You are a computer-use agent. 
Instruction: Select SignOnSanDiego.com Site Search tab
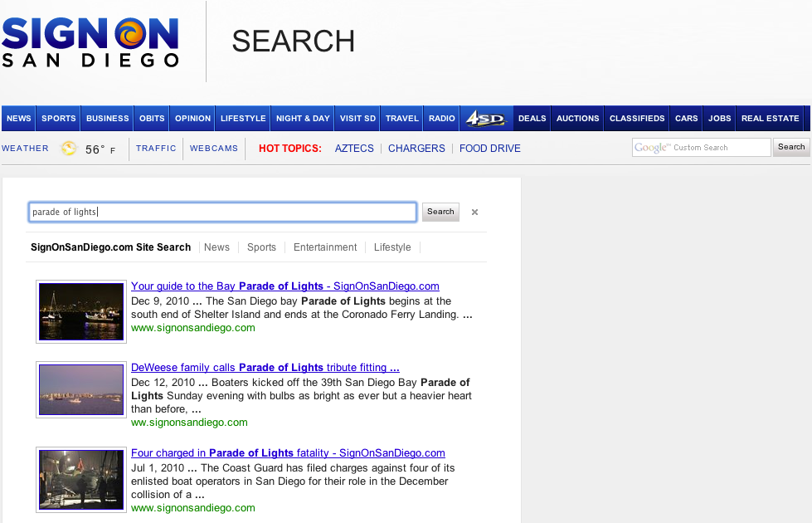(x=110, y=247)
